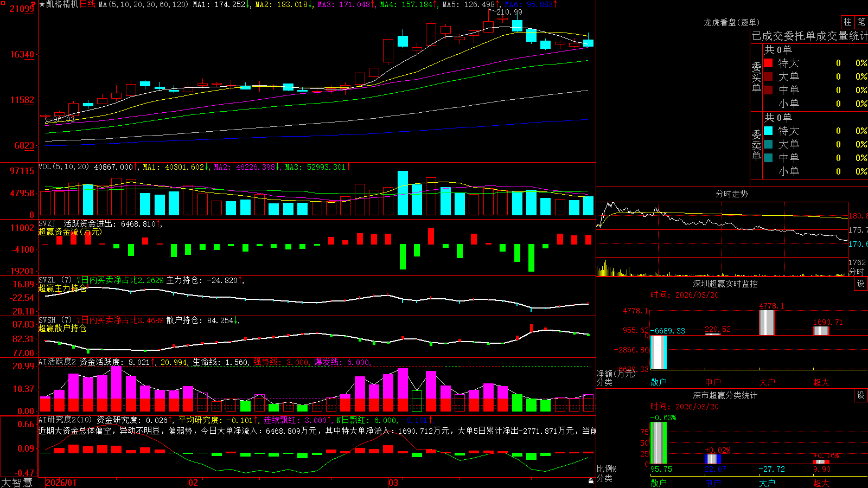This screenshot has width=868, height=488.
Task: Click the stock name 凯格精机
Action: pyautogui.click(x=62, y=4)
